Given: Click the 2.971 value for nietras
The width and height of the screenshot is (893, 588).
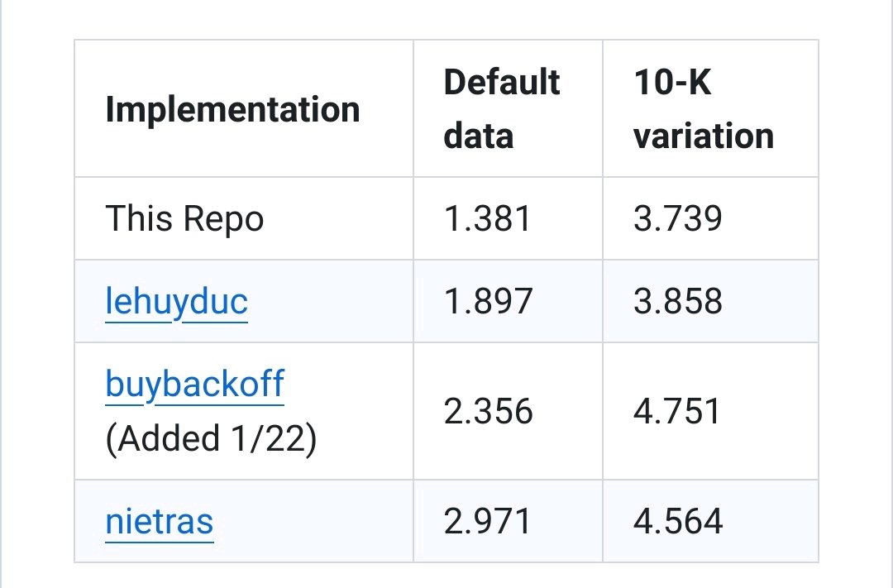Looking at the screenshot, I should point(488,521).
